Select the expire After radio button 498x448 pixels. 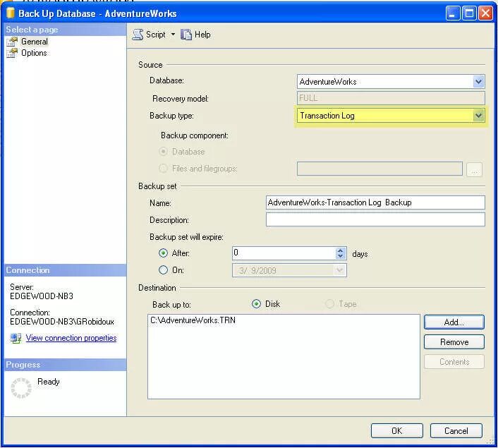(x=163, y=253)
